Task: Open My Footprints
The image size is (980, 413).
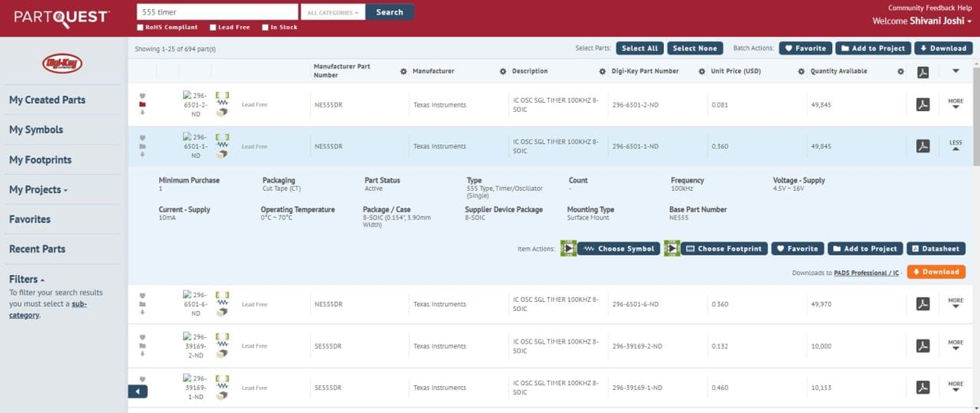Action: [40, 160]
